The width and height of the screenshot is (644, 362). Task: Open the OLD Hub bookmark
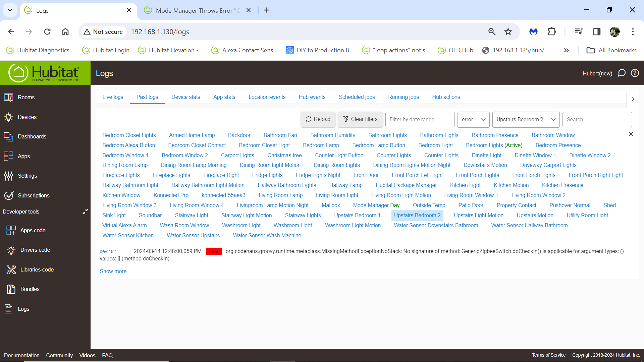coord(455,50)
